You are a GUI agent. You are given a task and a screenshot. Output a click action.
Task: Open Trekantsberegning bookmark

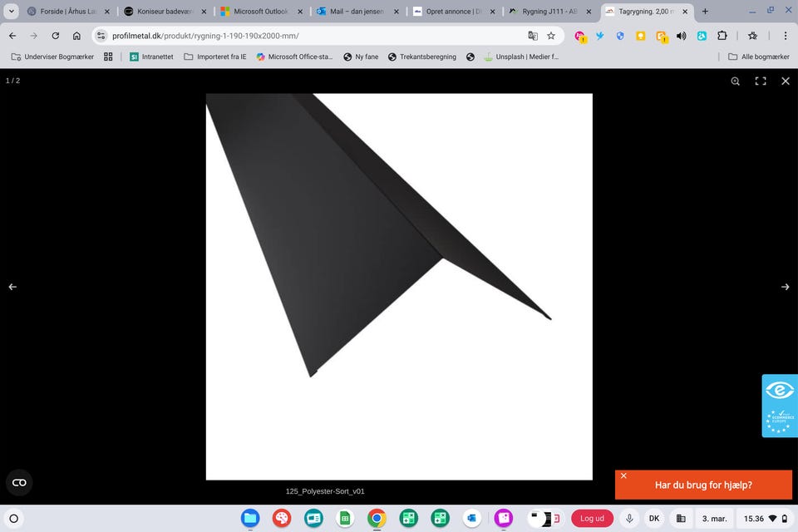[422, 57]
